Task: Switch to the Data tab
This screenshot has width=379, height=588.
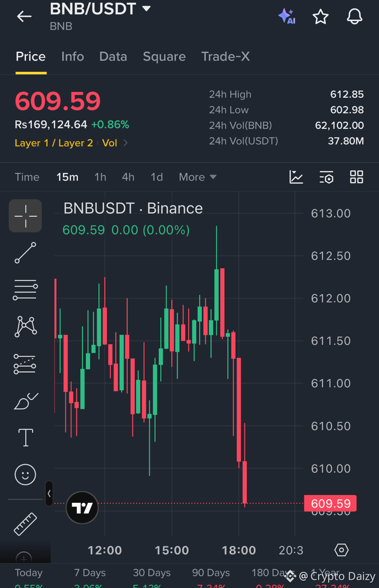Action: click(x=113, y=56)
